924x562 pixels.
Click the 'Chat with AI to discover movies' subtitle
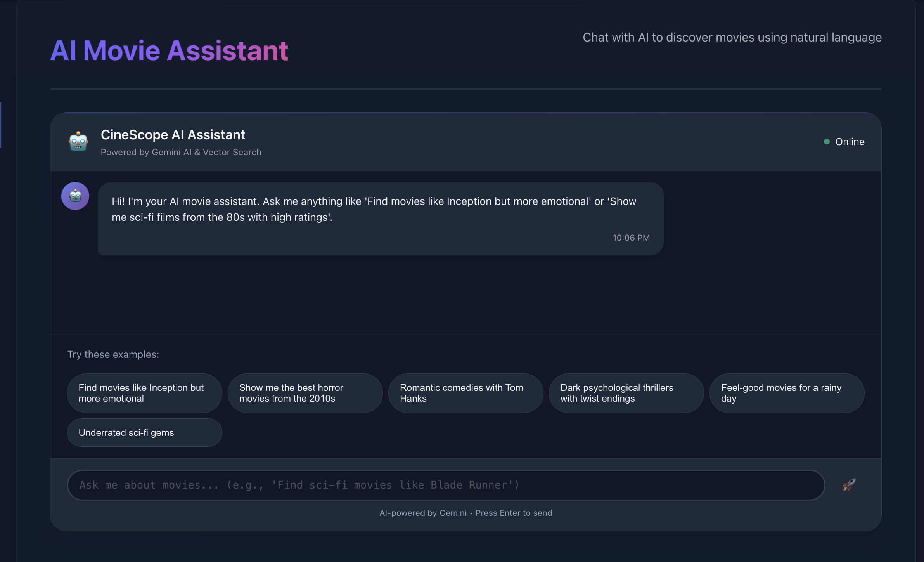point(732,37)
